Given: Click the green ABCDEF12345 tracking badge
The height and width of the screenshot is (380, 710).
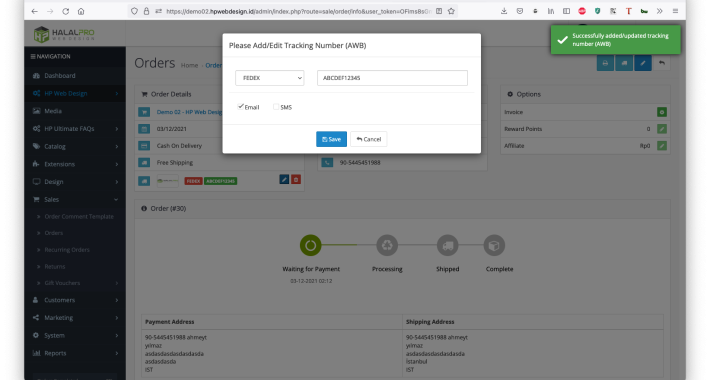Looking at the screenshot, I should pyautogui.click(x=221, y=181).
